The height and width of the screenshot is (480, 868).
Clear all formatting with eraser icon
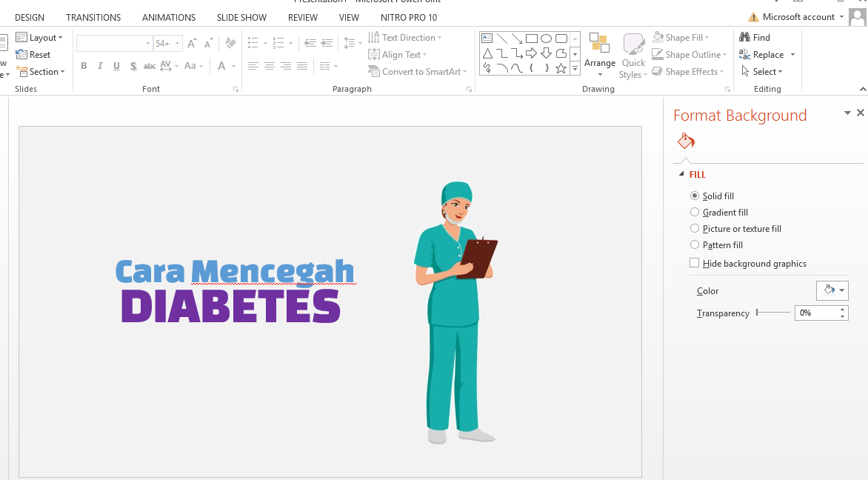pos(231,43)
